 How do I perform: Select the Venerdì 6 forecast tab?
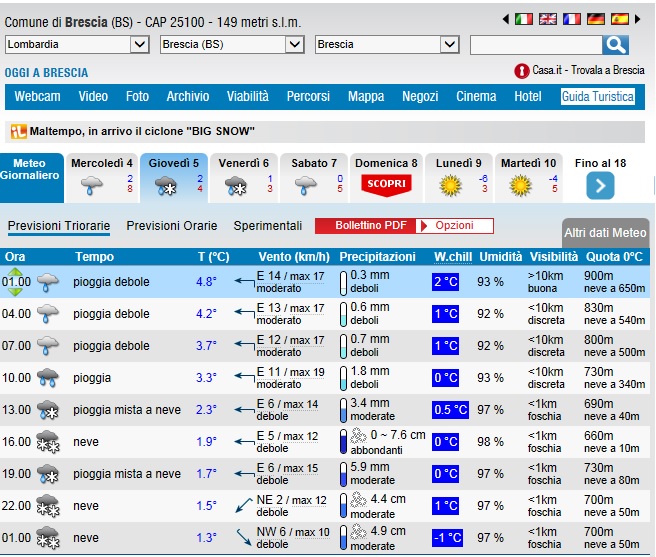244,177
